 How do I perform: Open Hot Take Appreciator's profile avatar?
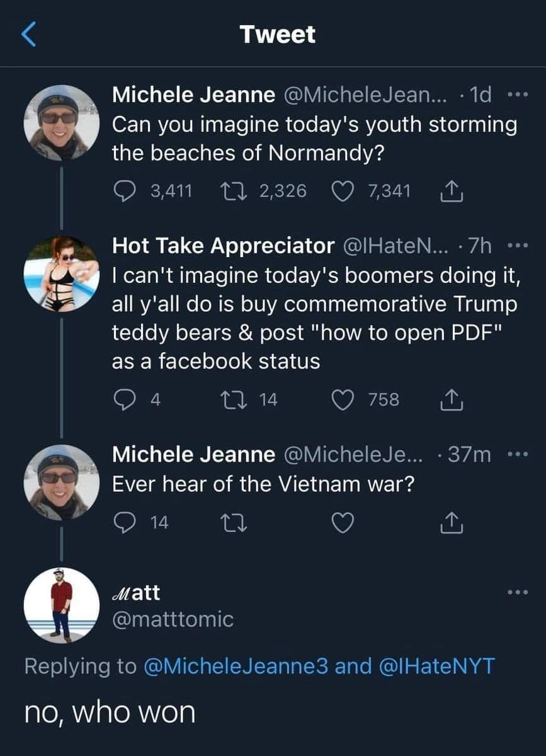61,274
